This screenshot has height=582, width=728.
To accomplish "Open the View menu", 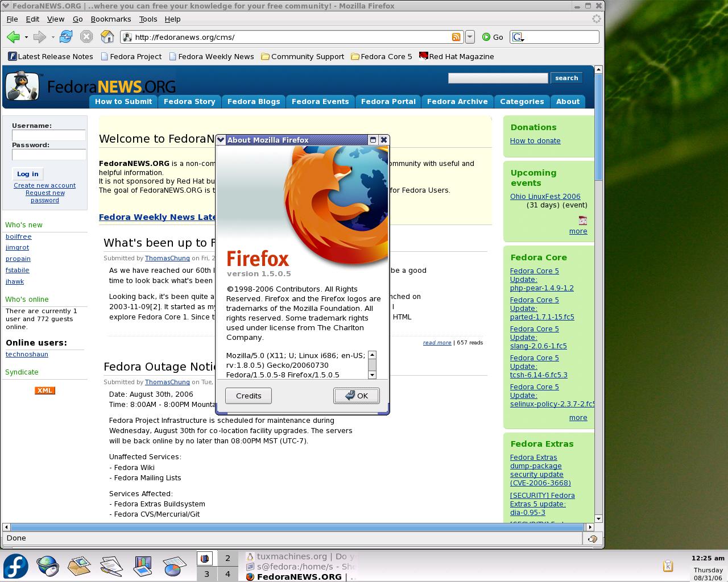I will click(x=55, y=19).
